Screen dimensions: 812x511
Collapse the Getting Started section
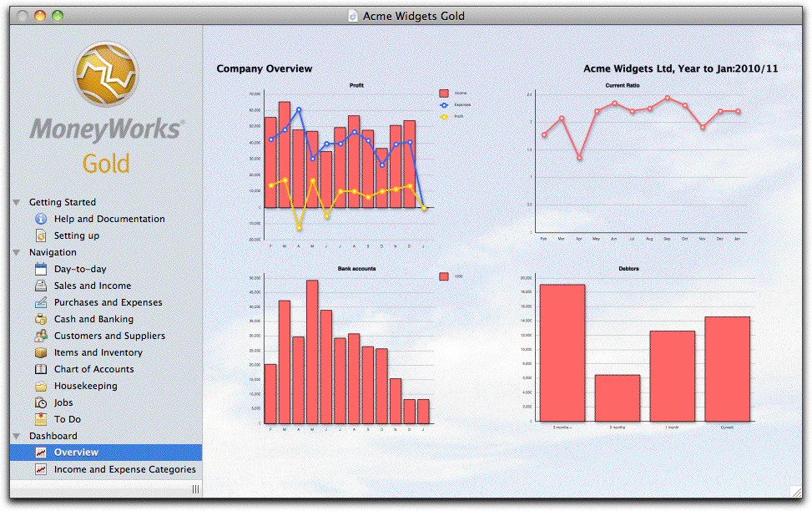(x=17, y=202)
